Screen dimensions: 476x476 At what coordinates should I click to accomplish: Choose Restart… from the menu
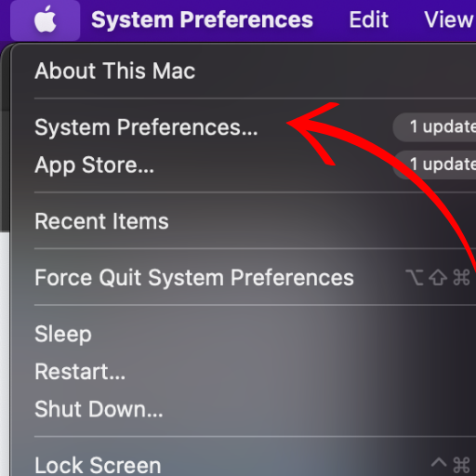pos(80,372)
